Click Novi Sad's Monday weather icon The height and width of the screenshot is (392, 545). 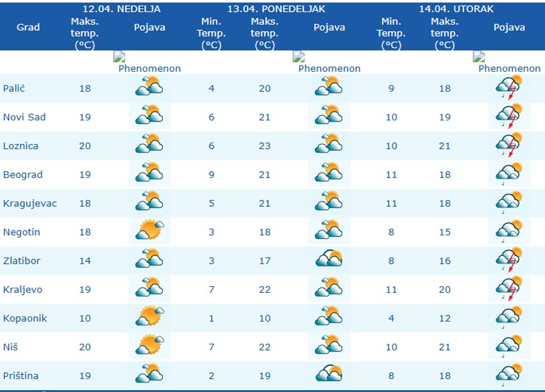(x=329, y=117)
